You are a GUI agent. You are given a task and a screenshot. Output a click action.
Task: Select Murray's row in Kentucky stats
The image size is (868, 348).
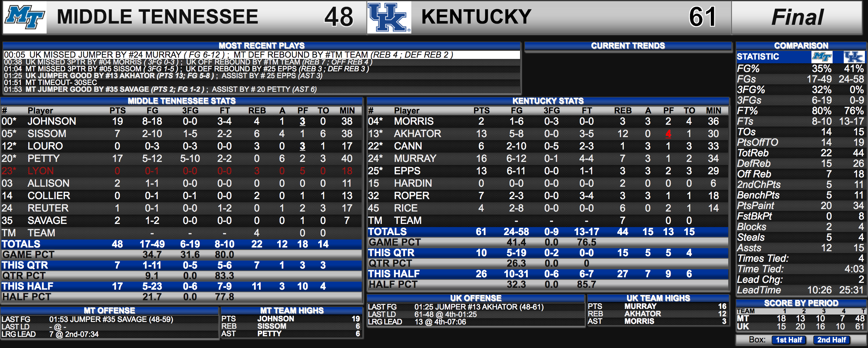click(x=548, y=158)
